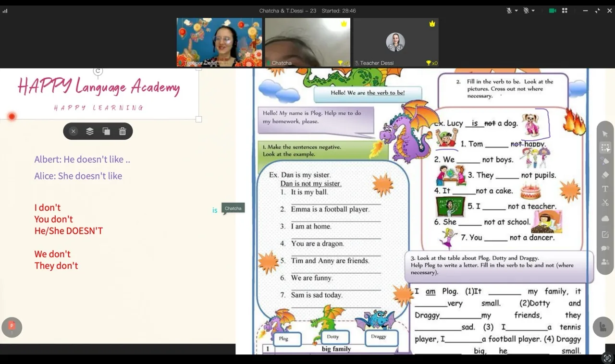This screenshot has width=615, height=364.
Task: Select the Text tool
Action: (x=605, y=189)
